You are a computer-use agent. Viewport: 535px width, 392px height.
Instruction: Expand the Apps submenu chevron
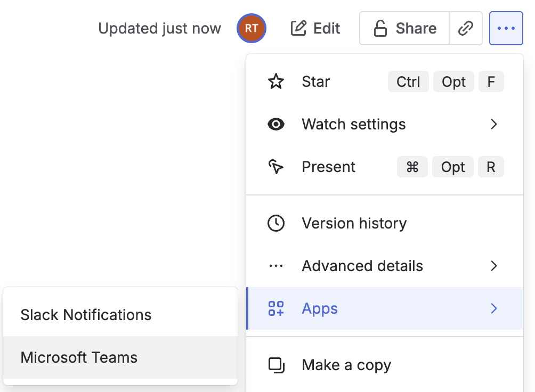coord(493,308)
